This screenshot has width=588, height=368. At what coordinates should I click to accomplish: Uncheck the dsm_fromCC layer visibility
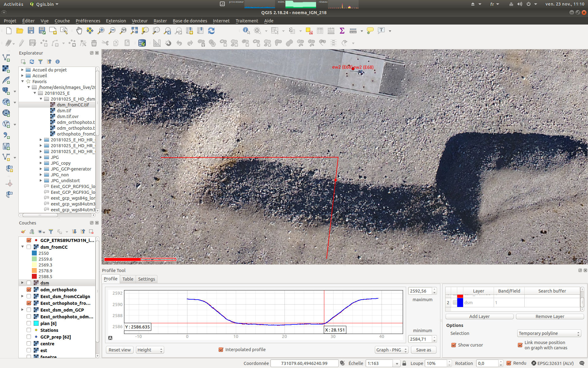tap(29, 247)
